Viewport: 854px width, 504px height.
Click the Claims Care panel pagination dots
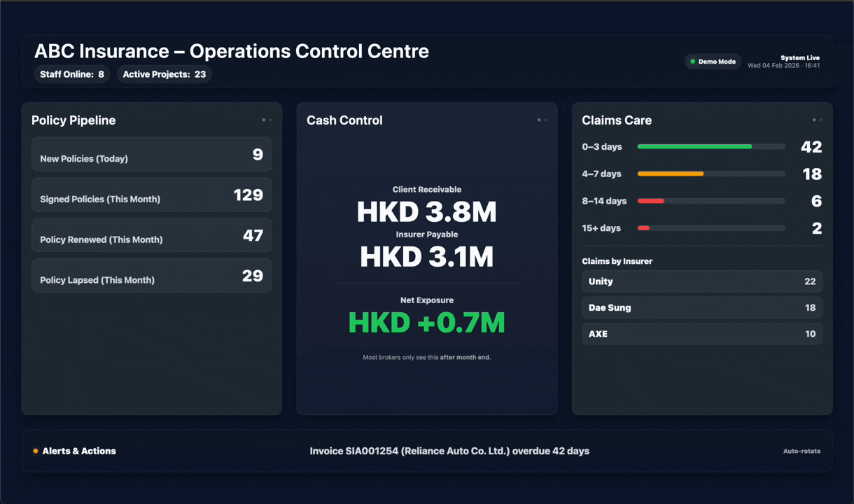[817, 120]
